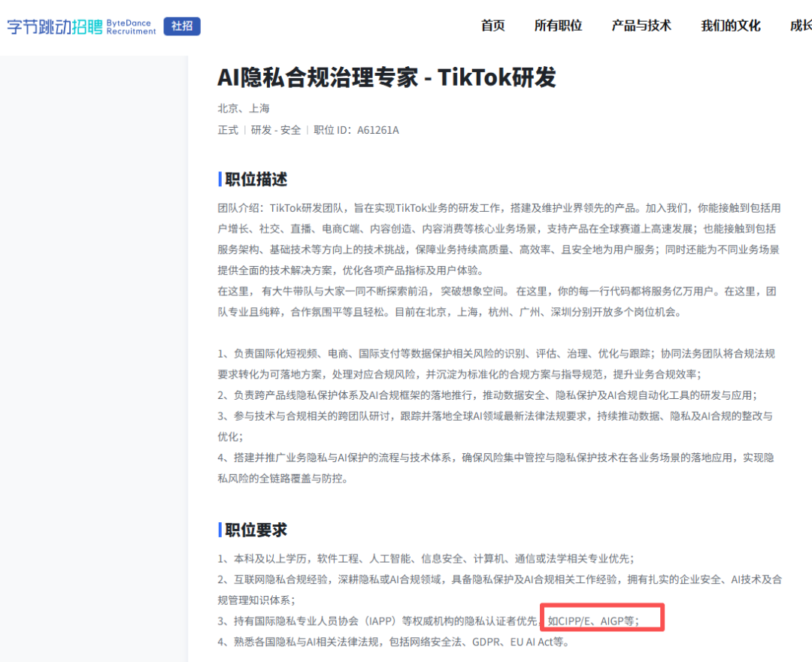This screenshot has height=662, width=812.
Task: Go to 所有职位 in navigation
Action: click(558, 26)
